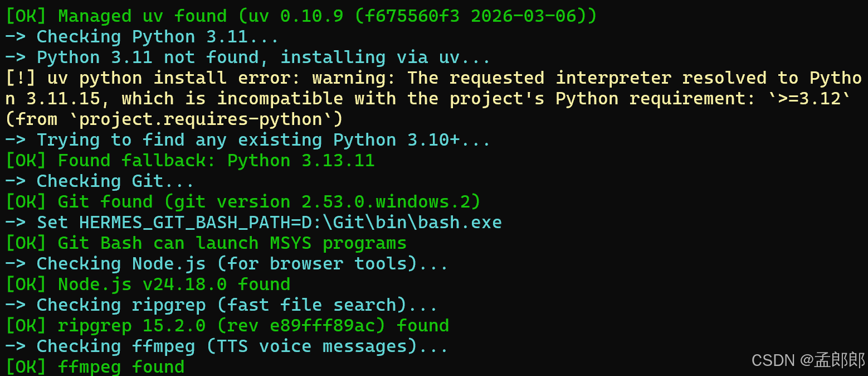
Task: Click the [OK] marker before 'Found fallback'
Action: coord(26,161)
